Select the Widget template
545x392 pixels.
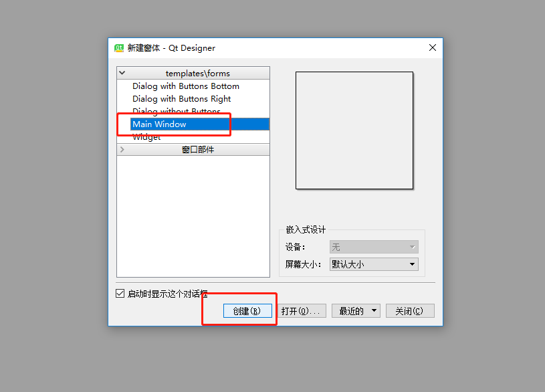tap(146, 137)
